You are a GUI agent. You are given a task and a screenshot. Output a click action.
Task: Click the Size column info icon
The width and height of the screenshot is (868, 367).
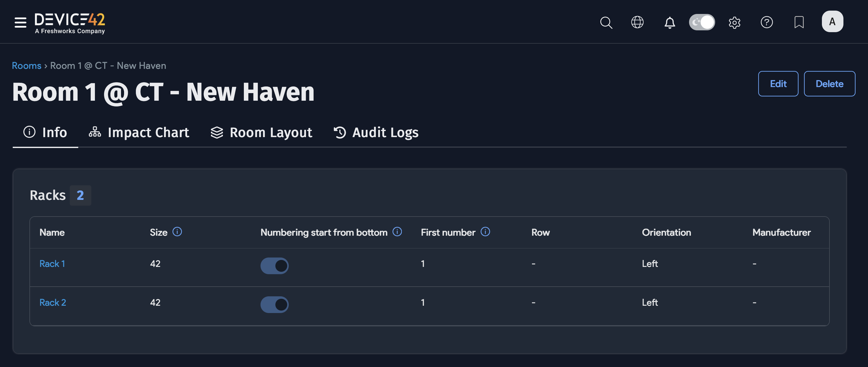177,232
